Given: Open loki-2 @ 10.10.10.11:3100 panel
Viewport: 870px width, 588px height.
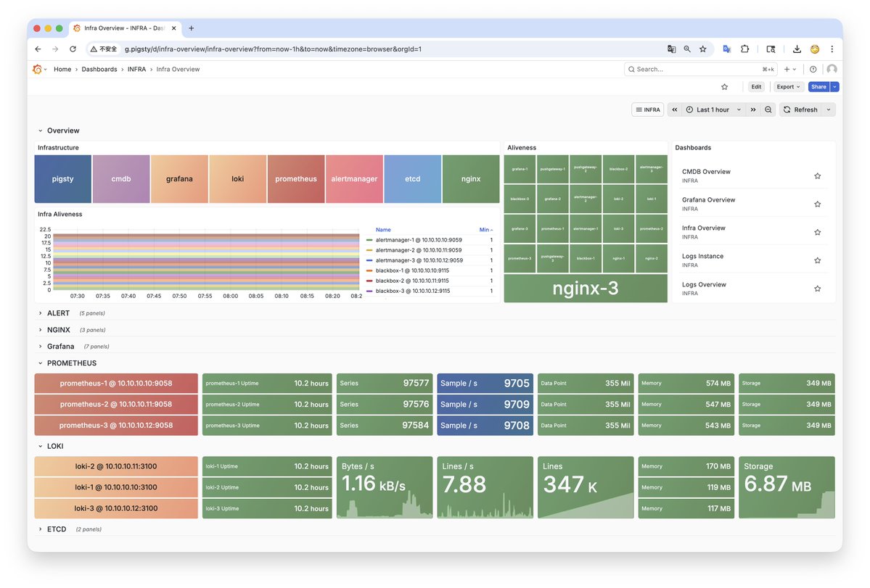Looking at the screenshot, I should 116,467.
